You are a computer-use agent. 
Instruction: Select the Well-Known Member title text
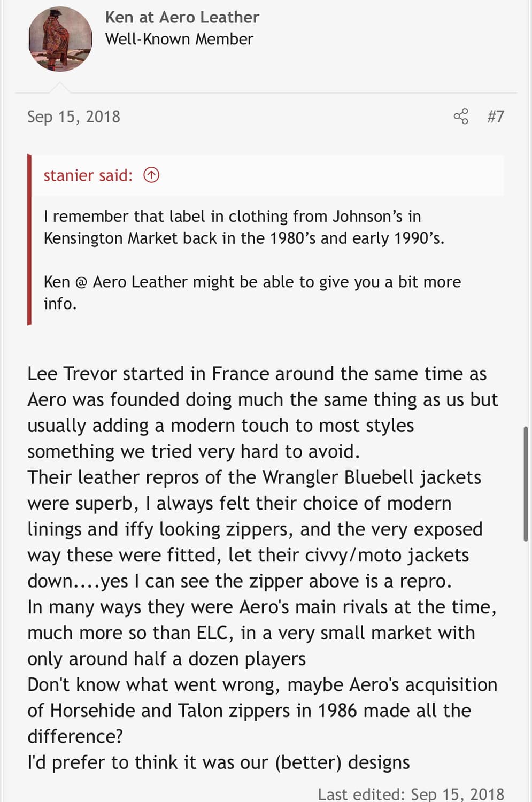pyautogui.click(x=180, y=38)
